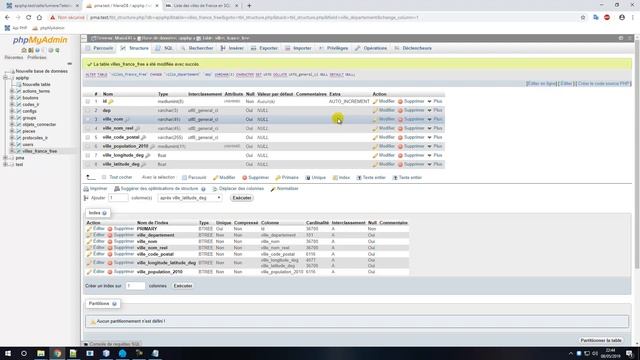Open phpMyAdmin home icon in sidebar

coord(24,50)
